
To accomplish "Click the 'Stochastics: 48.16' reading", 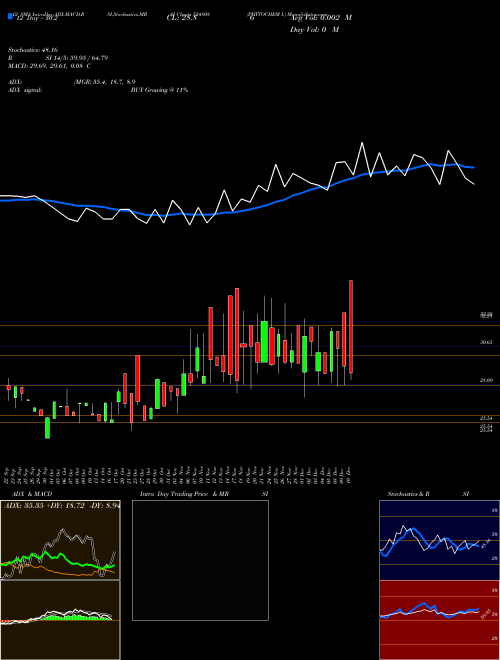I will pyautogui.click(x=32, y=50).
